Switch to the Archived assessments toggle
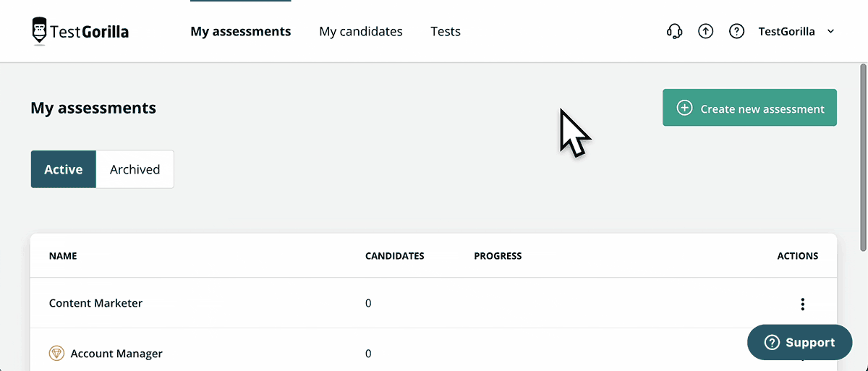This screenshot has height=371, width=868. point(135,169)
